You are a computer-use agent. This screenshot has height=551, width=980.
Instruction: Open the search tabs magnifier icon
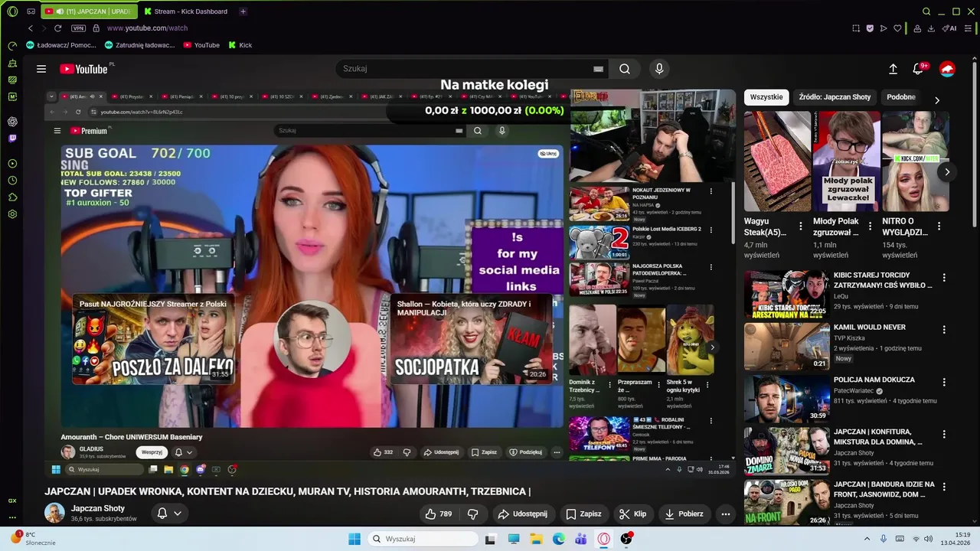tap(926, 11)
